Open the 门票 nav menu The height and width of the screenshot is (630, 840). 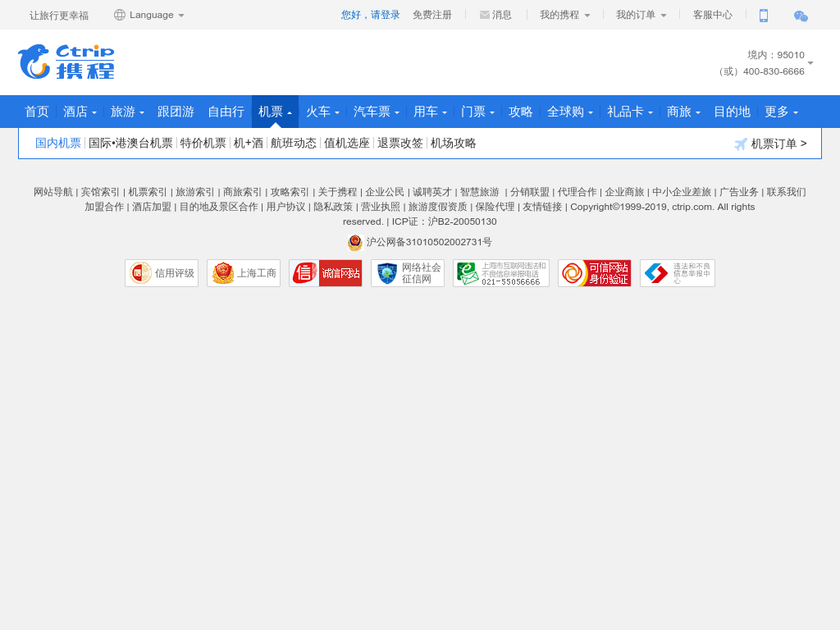click(477, 112)
